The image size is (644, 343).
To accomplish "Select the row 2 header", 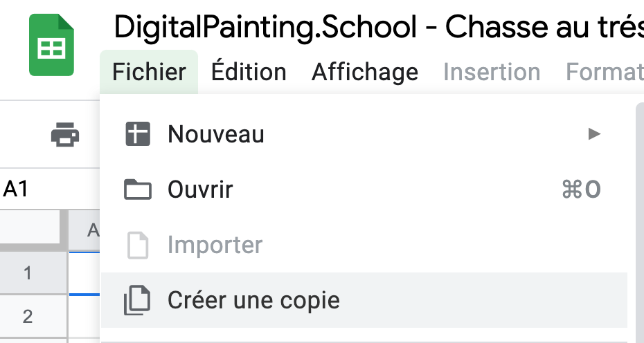I will [28, 317].
